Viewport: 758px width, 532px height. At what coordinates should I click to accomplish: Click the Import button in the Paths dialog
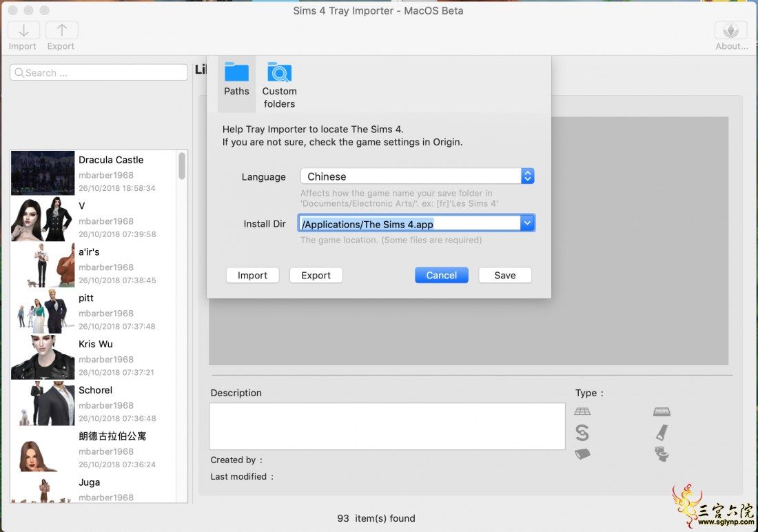tap(252, 275)
